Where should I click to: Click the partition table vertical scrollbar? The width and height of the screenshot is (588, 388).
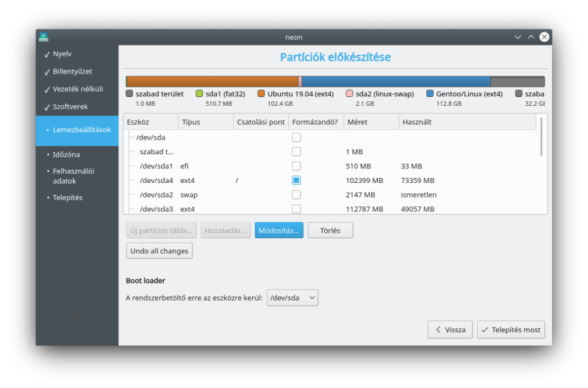(541, 137)
